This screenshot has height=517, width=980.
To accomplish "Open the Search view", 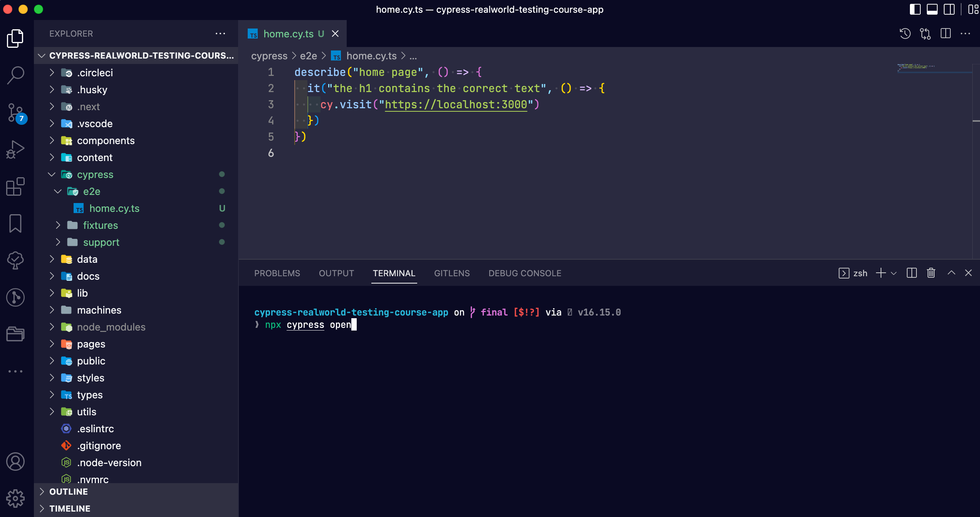I will point(15,76).
